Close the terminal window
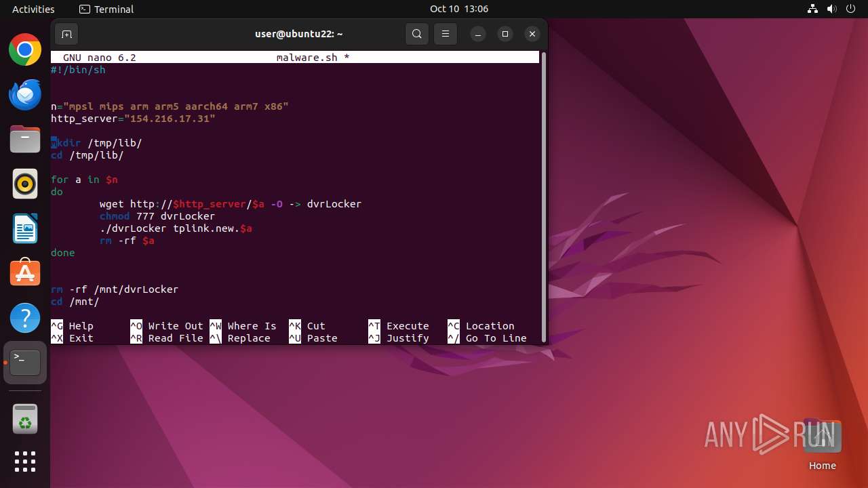 532,34
